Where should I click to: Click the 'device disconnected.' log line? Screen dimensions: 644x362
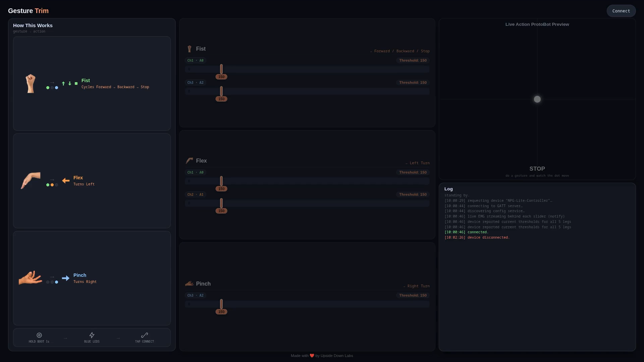click(477, 237)
